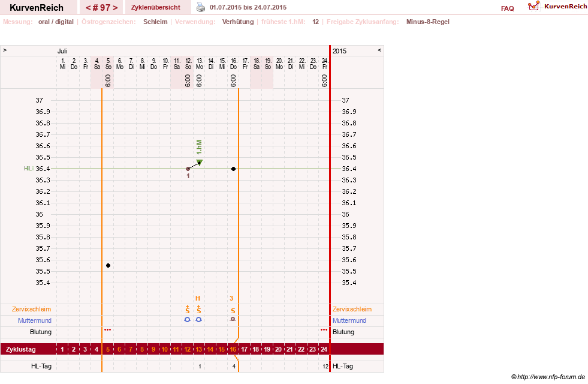Click the 6:00 time on day 24
Image resolution: width=588 pixels, height=384 pixels.
[324, 81]
